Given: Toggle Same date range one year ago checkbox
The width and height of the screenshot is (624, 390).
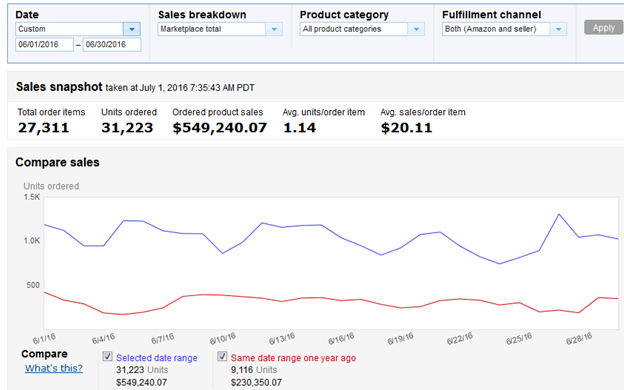Looking at the screenshot, I should tap(222, 356).
